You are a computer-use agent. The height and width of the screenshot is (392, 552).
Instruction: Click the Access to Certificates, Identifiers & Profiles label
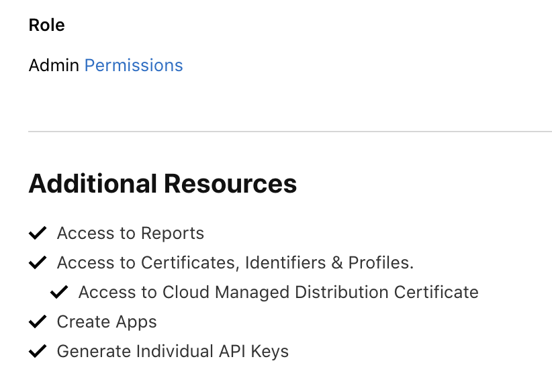pyautogui.click(x=235, y=263)
